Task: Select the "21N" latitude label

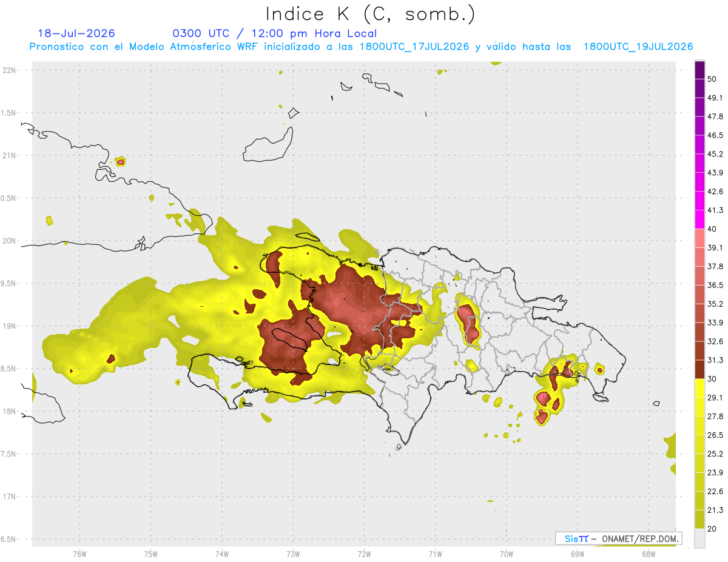Action: tap(9, 155)
